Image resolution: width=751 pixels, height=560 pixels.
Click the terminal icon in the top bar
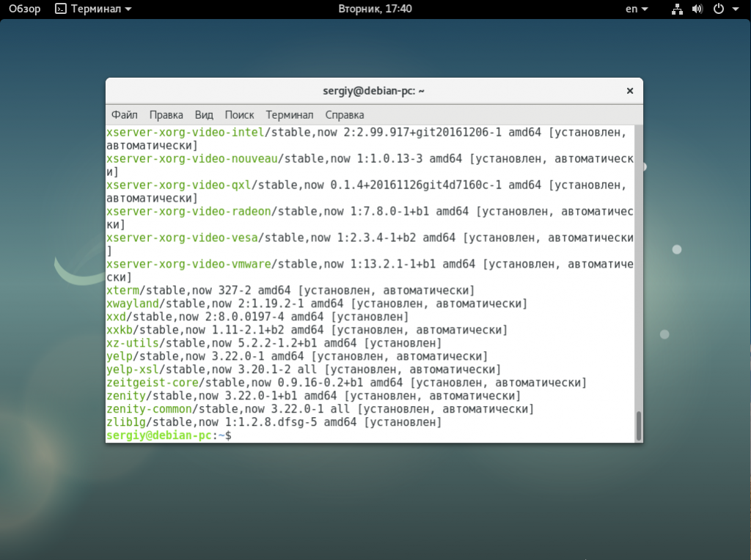[x=61, y=9]
